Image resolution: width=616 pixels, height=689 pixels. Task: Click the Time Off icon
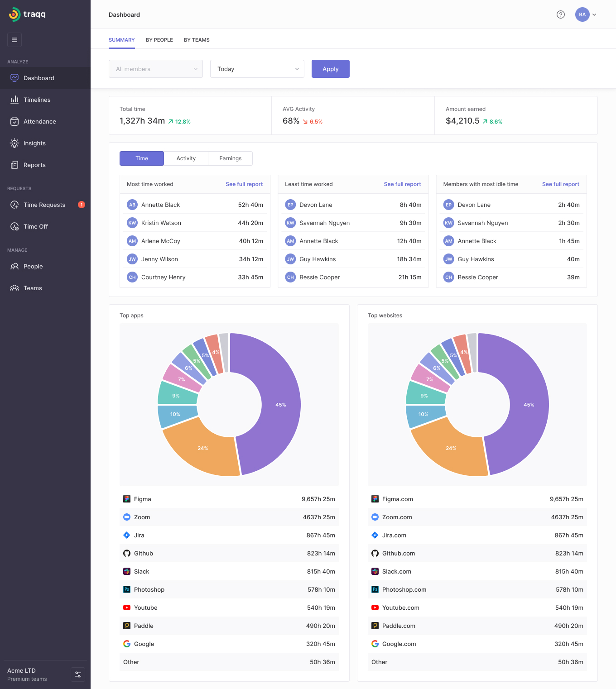click(14, 226)
